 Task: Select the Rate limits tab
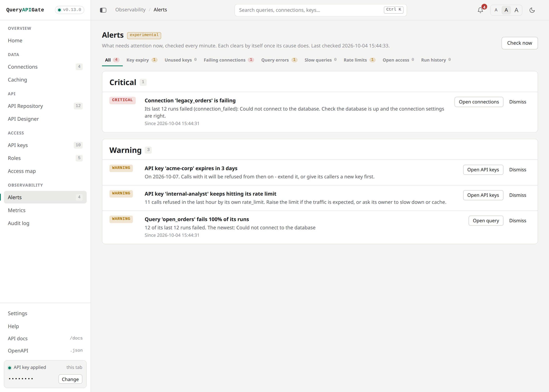click(359, 60)
